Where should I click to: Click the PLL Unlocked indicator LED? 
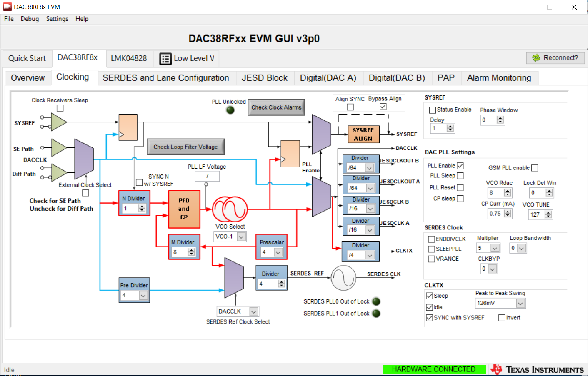tap(230, 110)
